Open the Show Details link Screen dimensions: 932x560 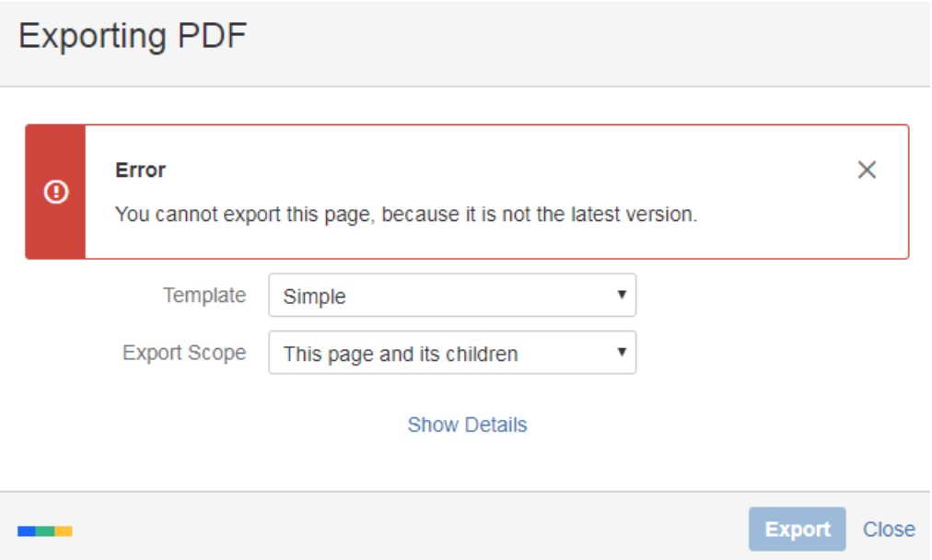point(467,425)
